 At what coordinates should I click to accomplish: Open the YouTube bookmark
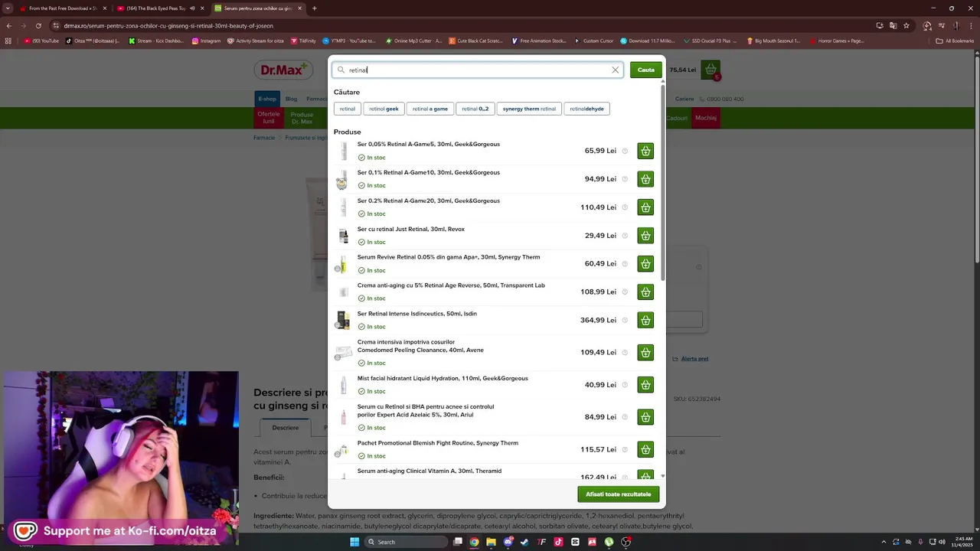41,41
